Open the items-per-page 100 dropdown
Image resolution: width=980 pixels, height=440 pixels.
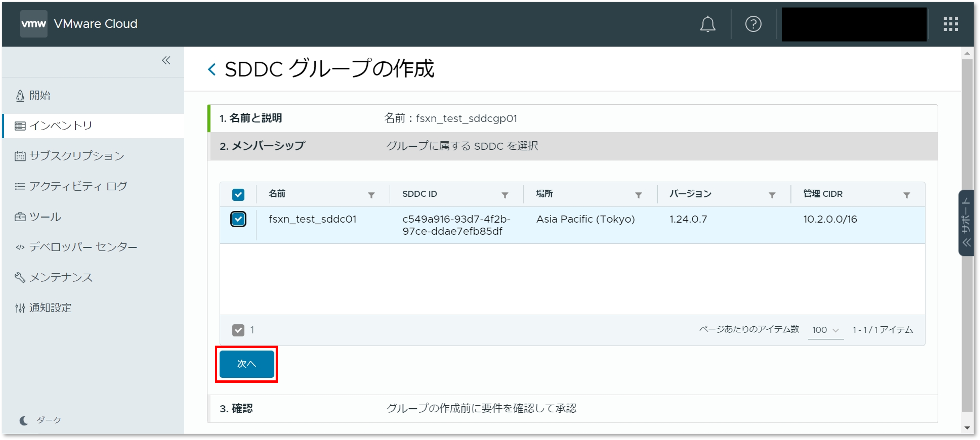826,330
